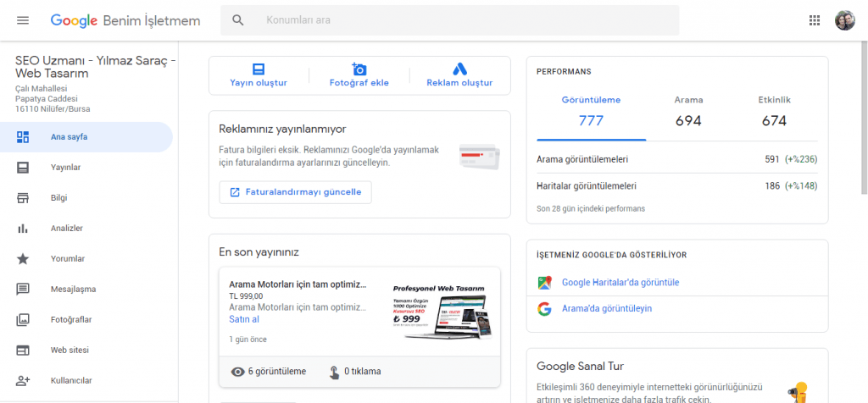
Task: Click the Google logo
Action: [x=75, y=21]
